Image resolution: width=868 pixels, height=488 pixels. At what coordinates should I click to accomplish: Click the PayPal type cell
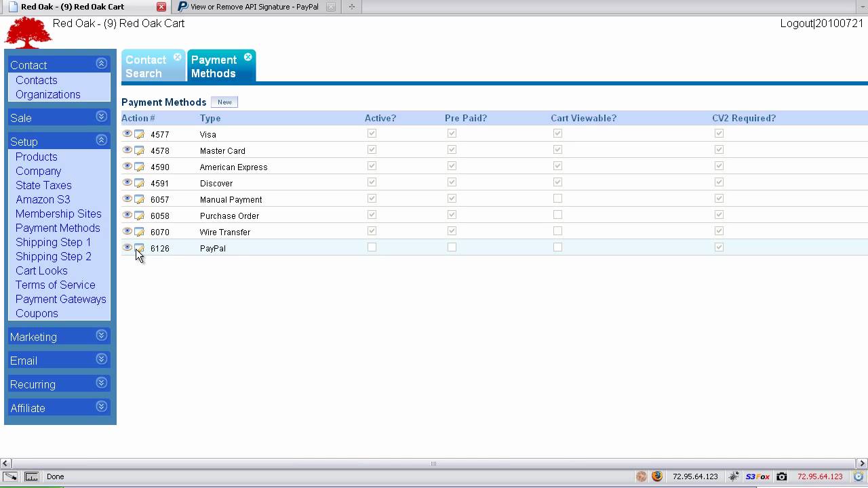pos(213,248)
